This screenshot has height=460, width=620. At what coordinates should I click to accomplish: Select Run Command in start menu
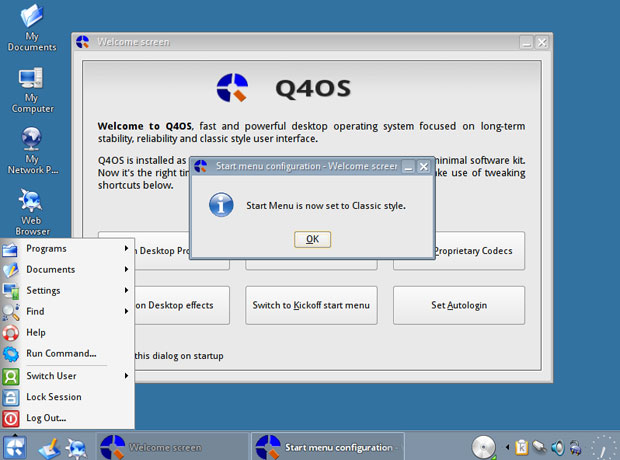[67, 353]
